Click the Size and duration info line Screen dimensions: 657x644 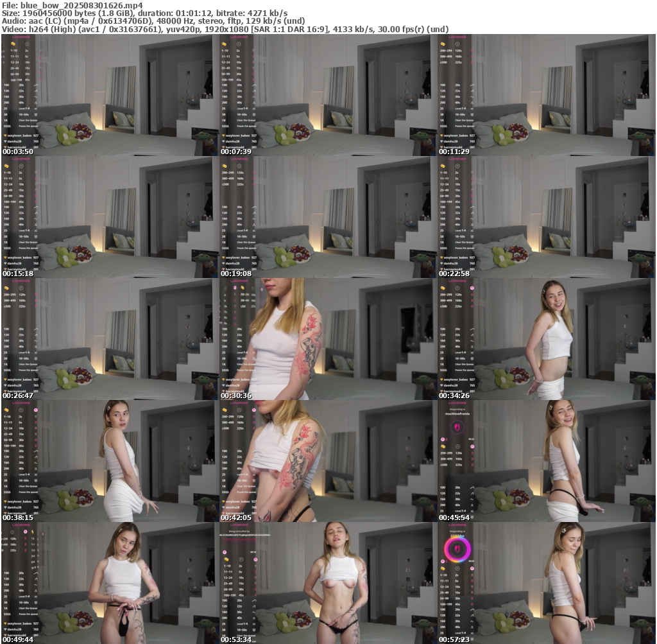point(144,13)
